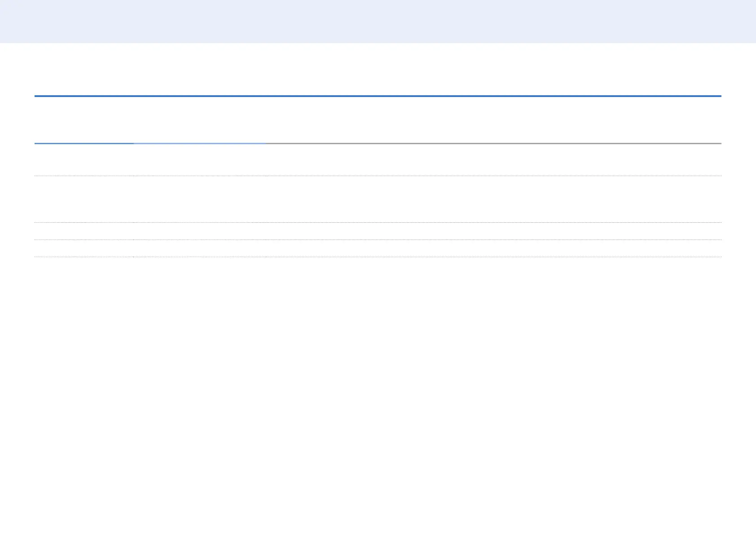This screenshot has height=535, width=756.
Task: Click the last table row, first column
Action: point(84,248)
